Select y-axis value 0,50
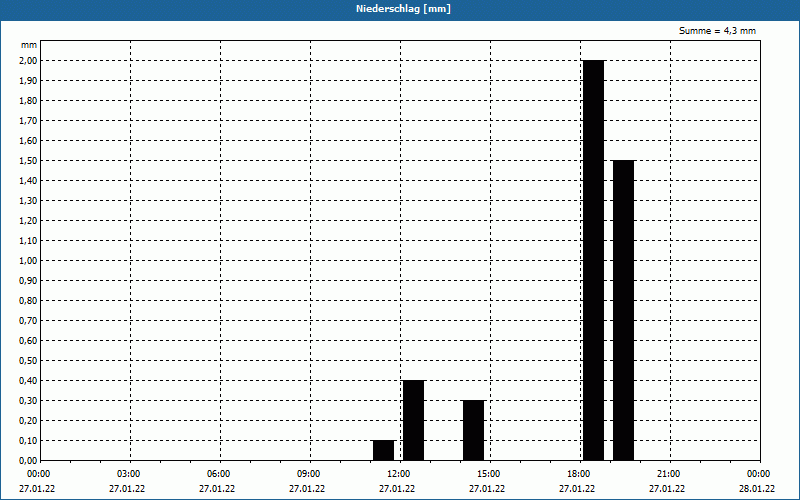This screenshot has width=800, height=500. [x=28, y=361]
